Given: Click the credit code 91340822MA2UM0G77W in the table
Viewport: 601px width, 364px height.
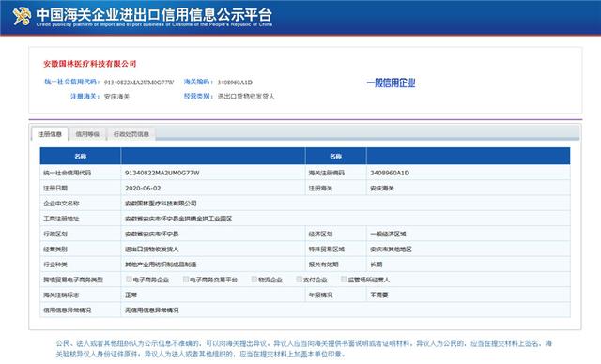Looking at the screenshot, I should click(x=162, y=173).
